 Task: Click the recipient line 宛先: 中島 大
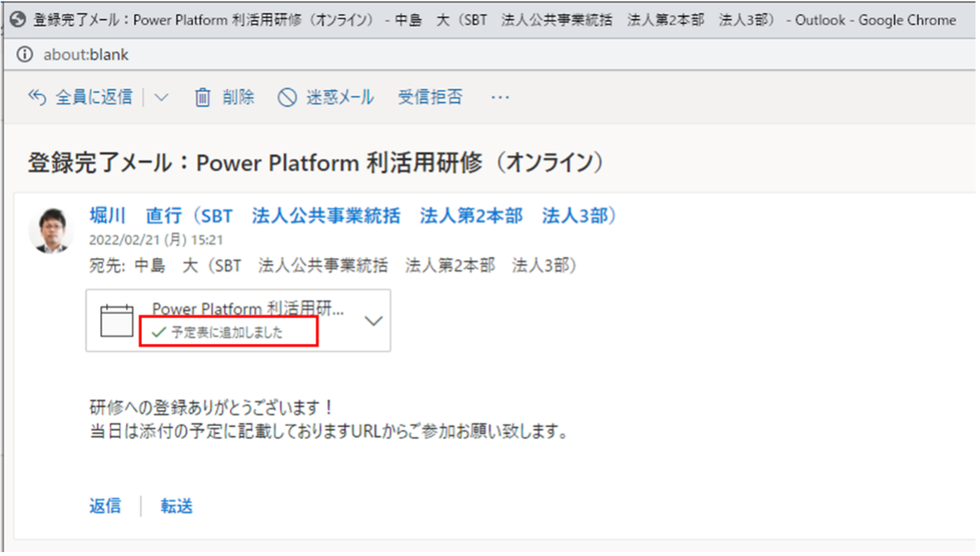[x=333, y=266]
